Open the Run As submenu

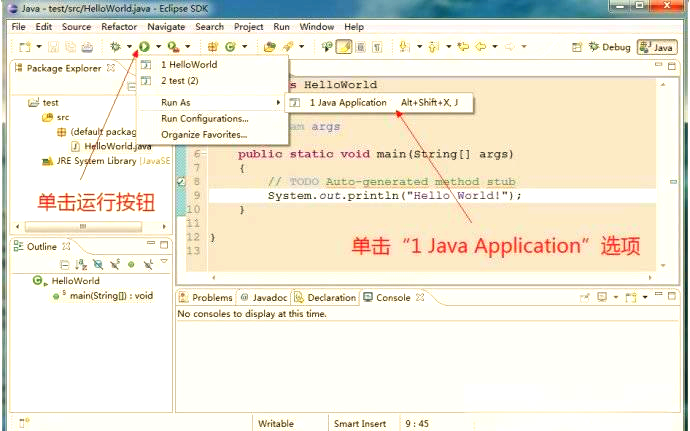213,102
